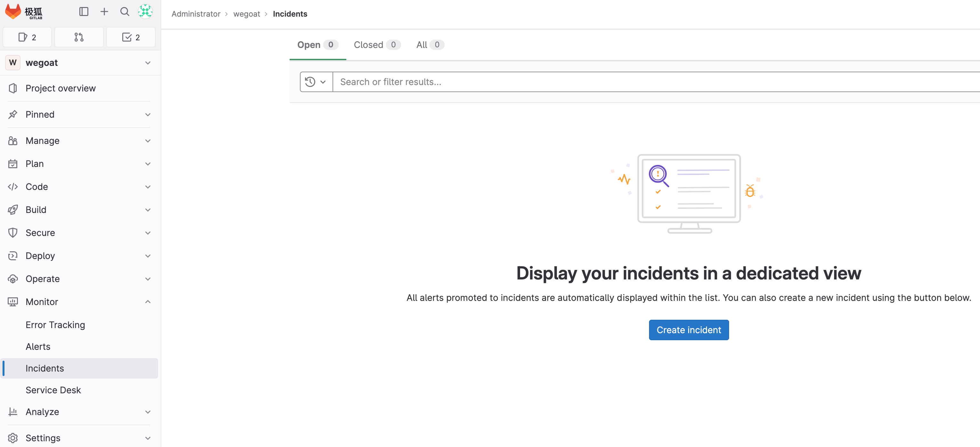This screenshot has width=980, height=447.
Task: Click the plus create-new icon
Action: click(104, 12)
